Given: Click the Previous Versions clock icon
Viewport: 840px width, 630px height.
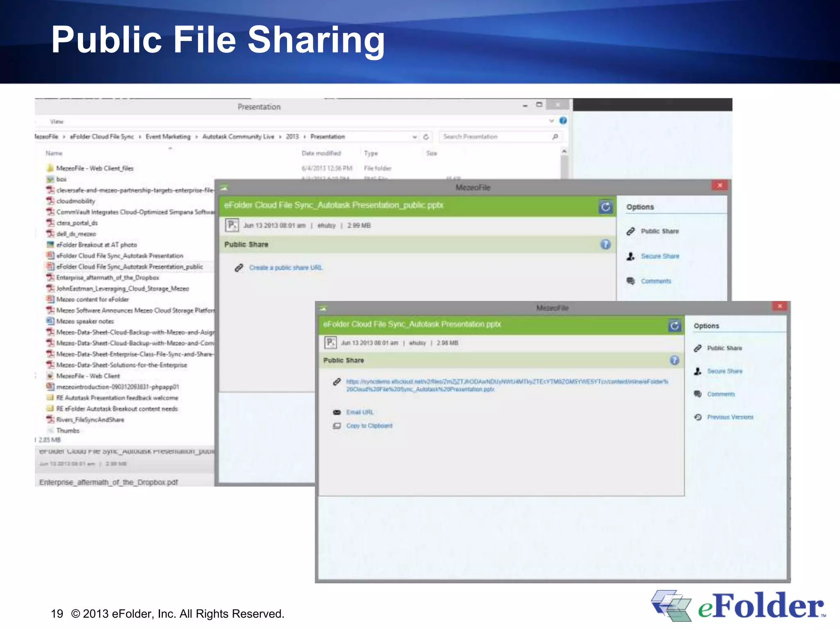Looking at the screenshot, I should pos(698,417).
